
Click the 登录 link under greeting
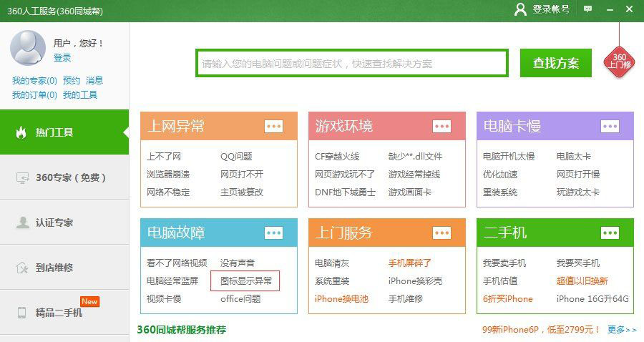pos(62,58)
